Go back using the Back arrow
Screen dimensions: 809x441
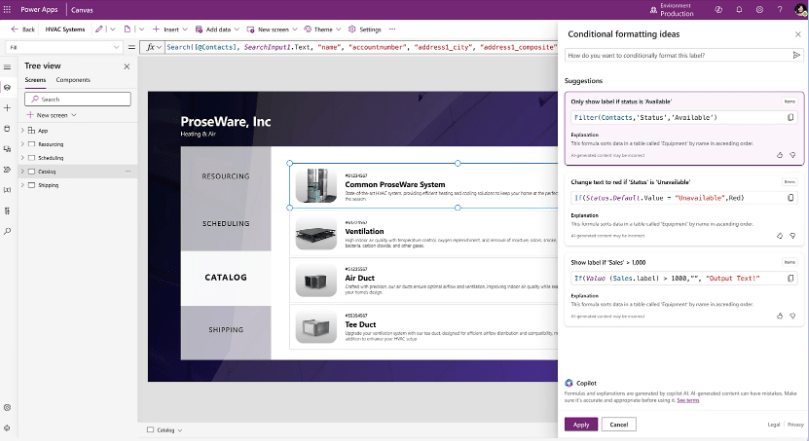[x=23, y=29]
